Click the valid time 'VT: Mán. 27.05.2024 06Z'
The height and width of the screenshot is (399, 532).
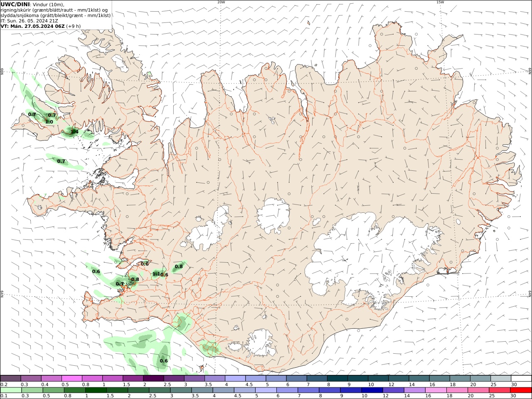33,26
